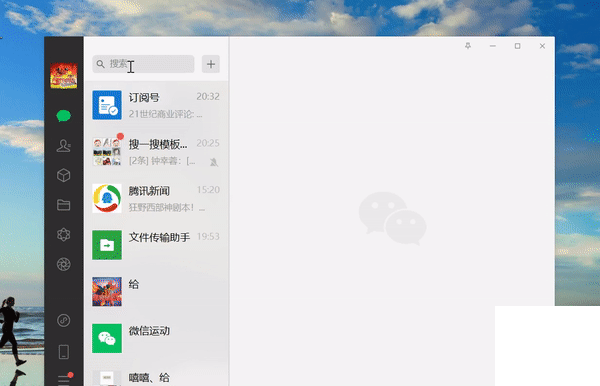Screen dimensions: 600x386
Task: Open the Contacts icon
Action: pyautogui.click(x=64, y=146)
